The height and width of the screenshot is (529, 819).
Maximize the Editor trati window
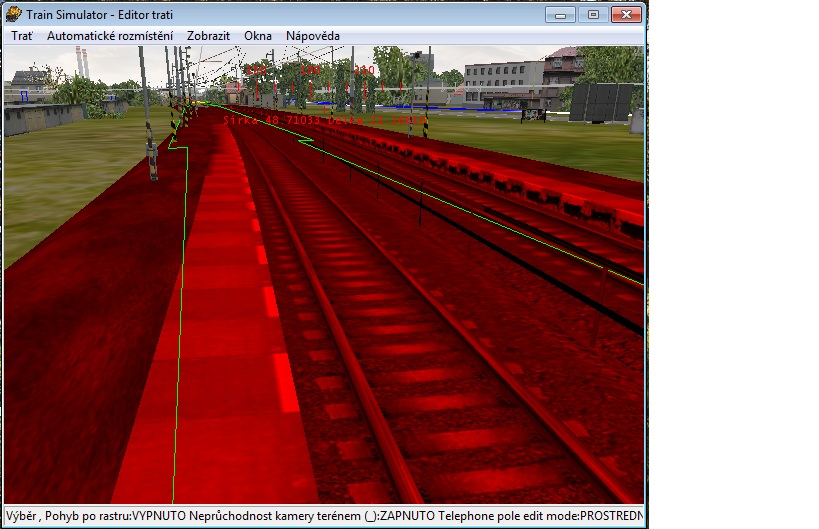point(593,15)
